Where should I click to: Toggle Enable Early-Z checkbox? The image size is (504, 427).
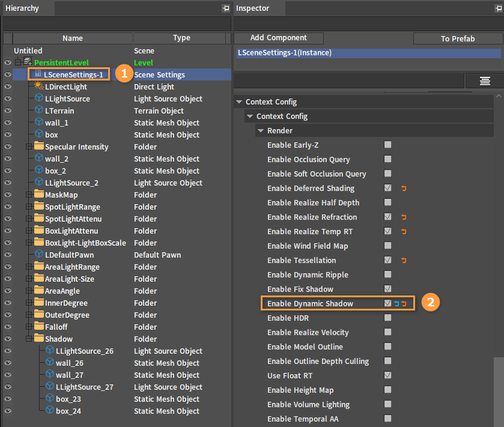387,145
